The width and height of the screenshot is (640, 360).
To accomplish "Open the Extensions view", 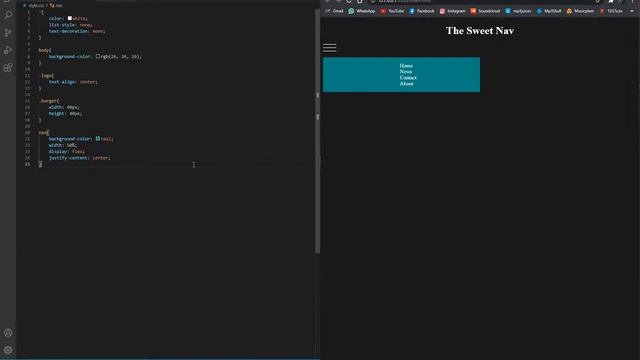I will (x=8, y=68).
